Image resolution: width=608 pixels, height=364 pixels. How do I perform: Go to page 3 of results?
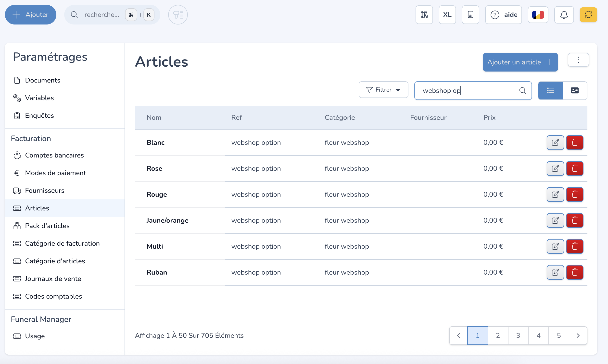point(518,336)
